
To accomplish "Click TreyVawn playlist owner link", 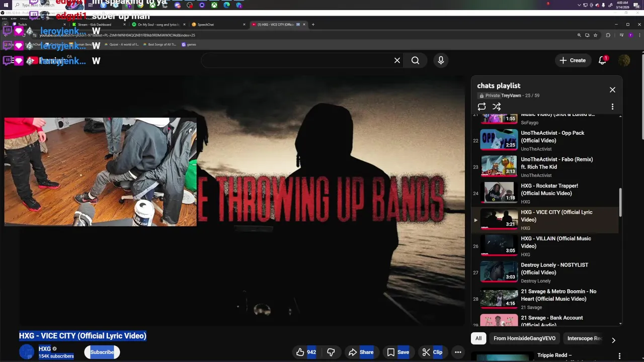I will [x=511, y=96].
